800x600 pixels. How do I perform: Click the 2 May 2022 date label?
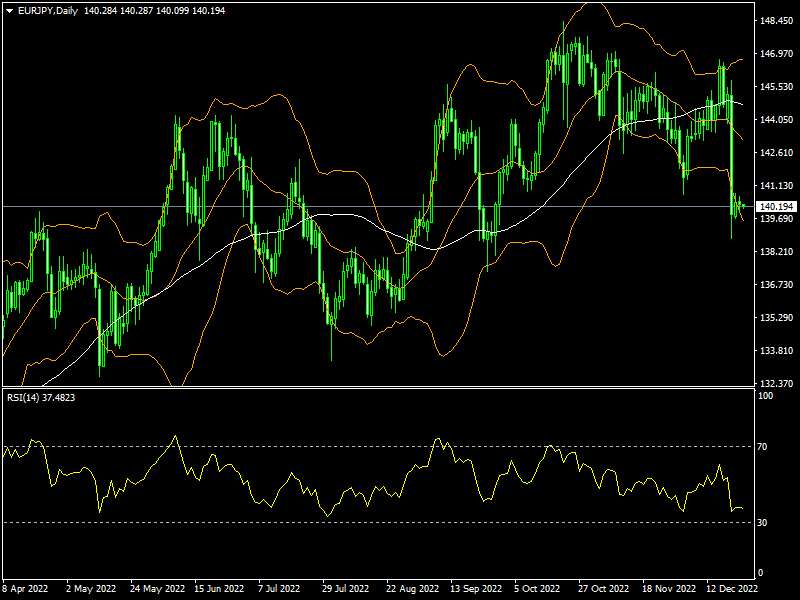91,588
